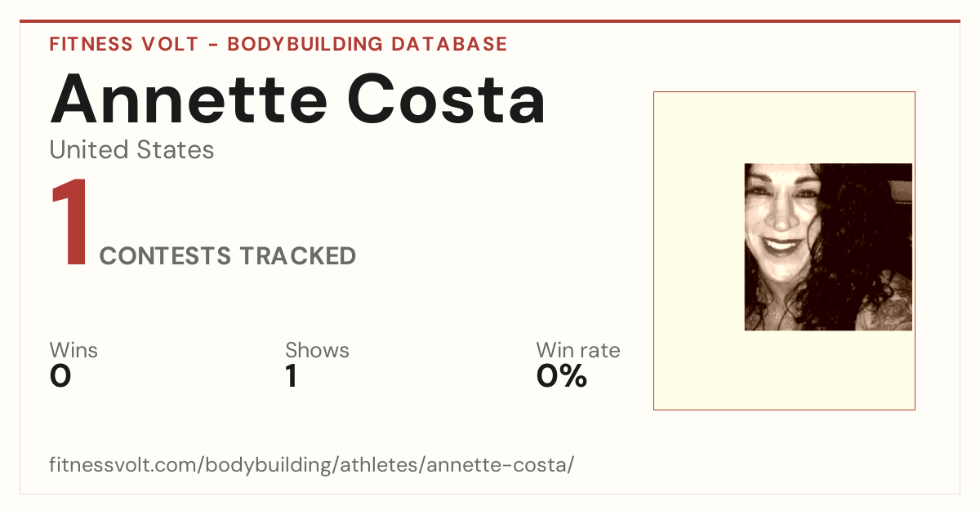980x514 pixels.
Task: Select the BODYBUILDING DATABASE header text
Action: (x=367, y=44)
